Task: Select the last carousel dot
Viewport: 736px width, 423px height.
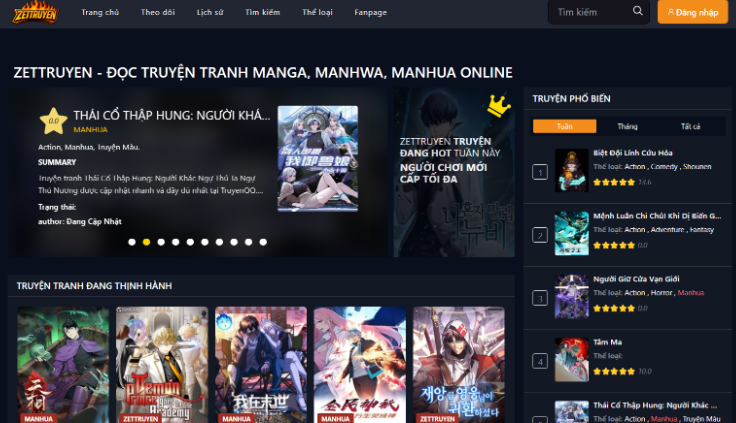Action: click(263, 242)
